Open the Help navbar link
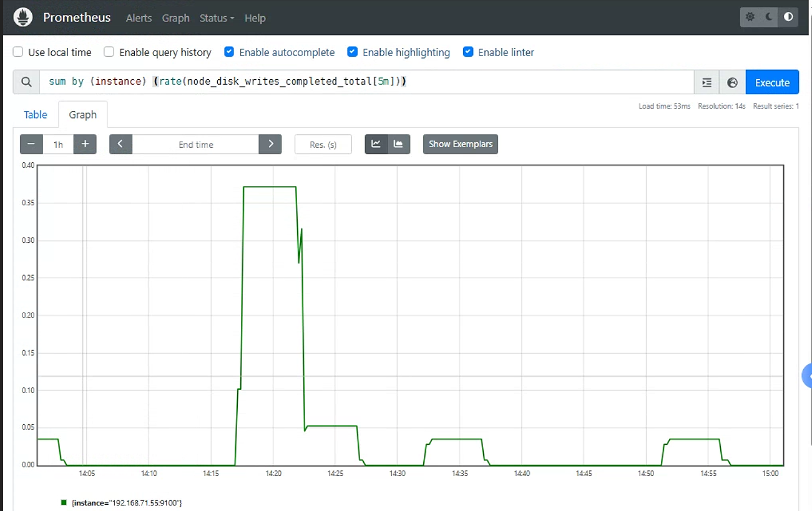Screen dimensions: 812x511 (255, 18)
